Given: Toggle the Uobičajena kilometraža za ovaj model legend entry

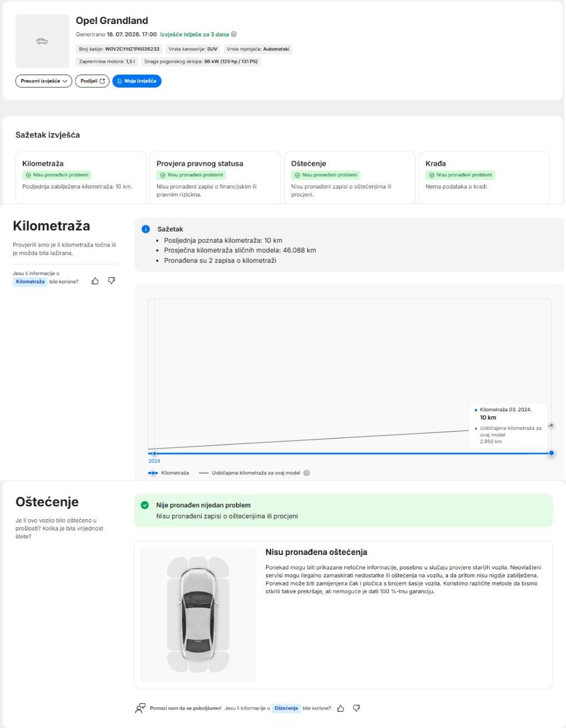Looking at the screenshot, I should click(x=250, y=473).
